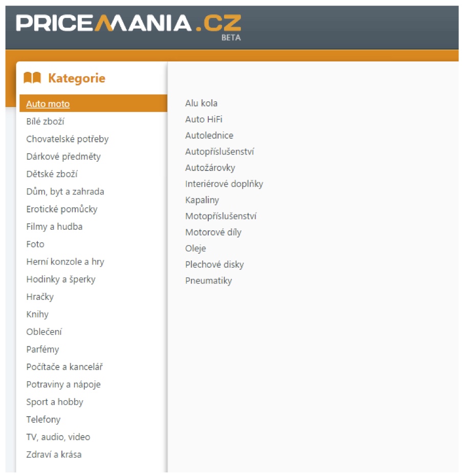Open the Alu kola subcategory
462x476 pixels.
pos(201,103)
